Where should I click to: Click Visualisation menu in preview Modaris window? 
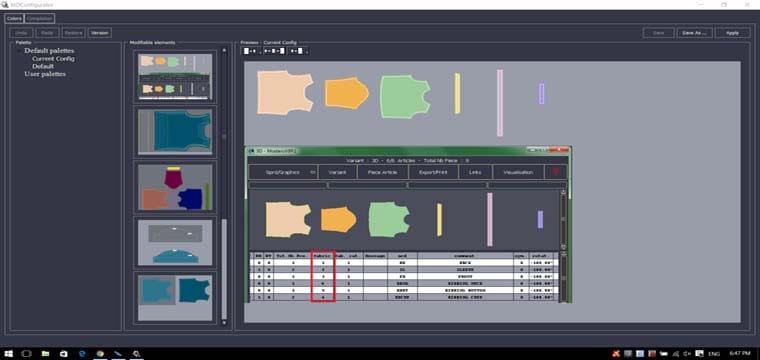[518, 172]
